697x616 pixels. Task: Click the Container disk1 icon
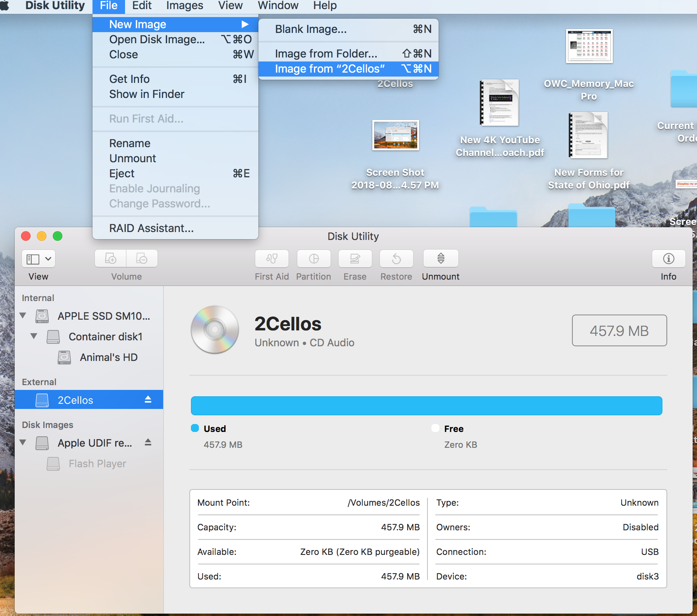pyautogui.click(x=53, y=337)
